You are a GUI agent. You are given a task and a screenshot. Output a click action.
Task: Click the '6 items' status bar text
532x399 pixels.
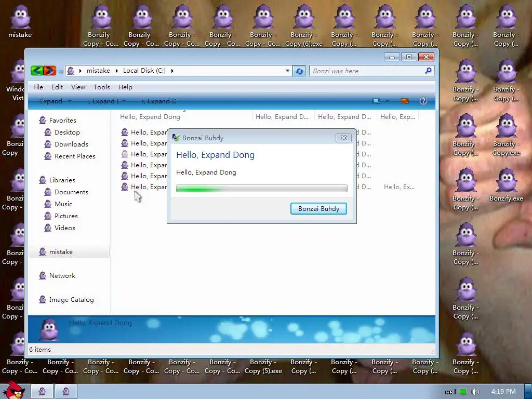(40, 350)
